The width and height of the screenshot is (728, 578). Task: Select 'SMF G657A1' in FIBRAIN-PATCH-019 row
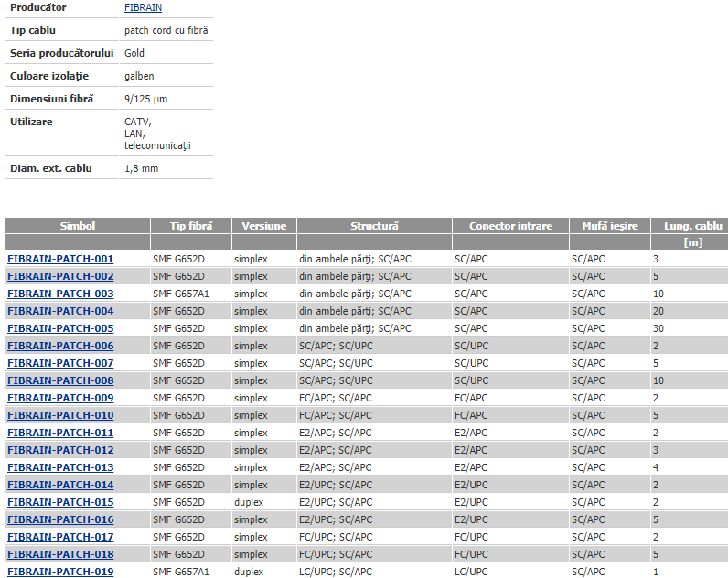[x=181, y=572]
